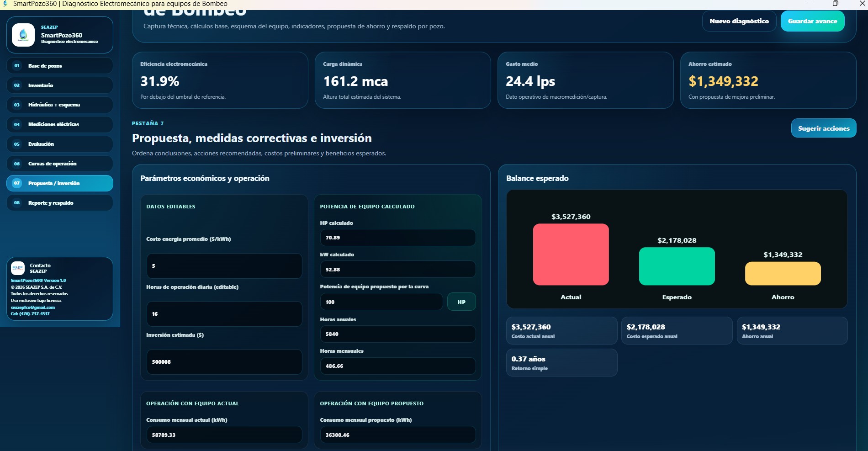
Task: Click 'OPERACIÓN CON EQUIPO ACTUAL' heading
Action: (192, 403)
